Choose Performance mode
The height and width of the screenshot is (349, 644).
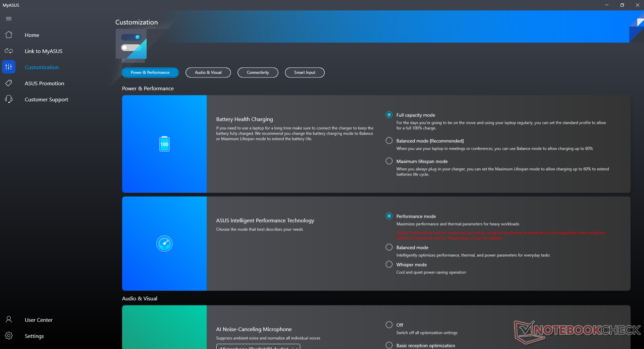coord(389,216)
